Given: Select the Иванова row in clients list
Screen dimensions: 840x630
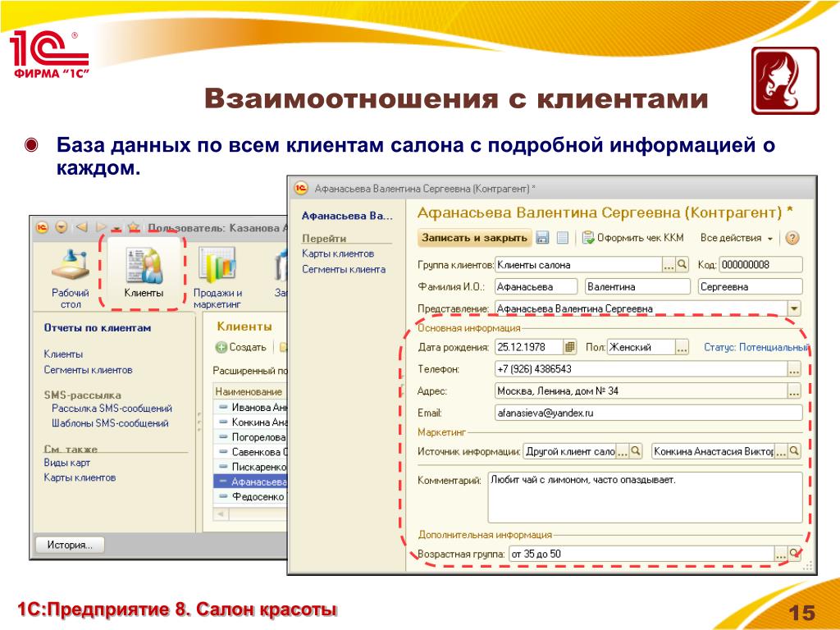Looking at the screenshot, I should (x=251, y=407).
